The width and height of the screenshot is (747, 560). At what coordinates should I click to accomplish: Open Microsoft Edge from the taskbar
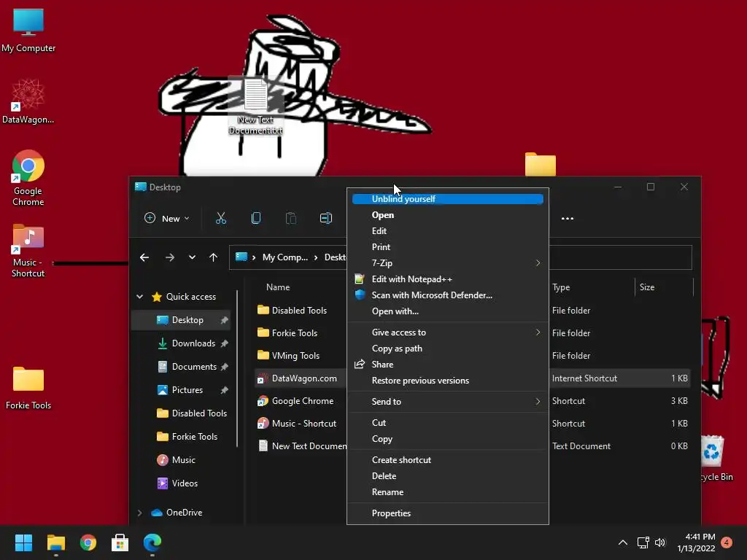point(152,542)
